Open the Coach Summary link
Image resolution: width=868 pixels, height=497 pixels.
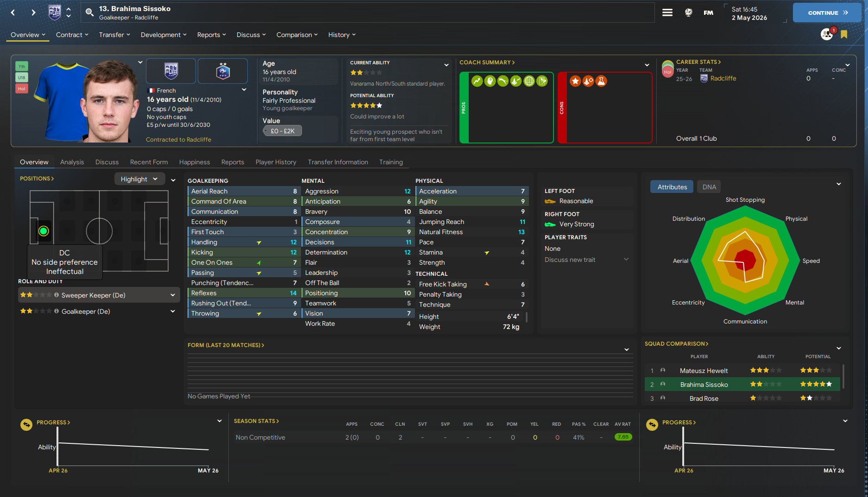[487, 62]
